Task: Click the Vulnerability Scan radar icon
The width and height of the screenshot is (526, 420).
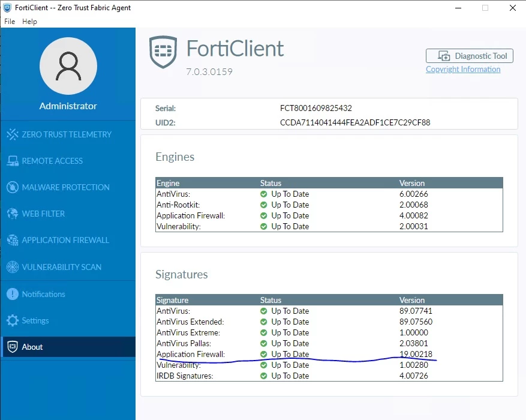Action: coord(13,267)
